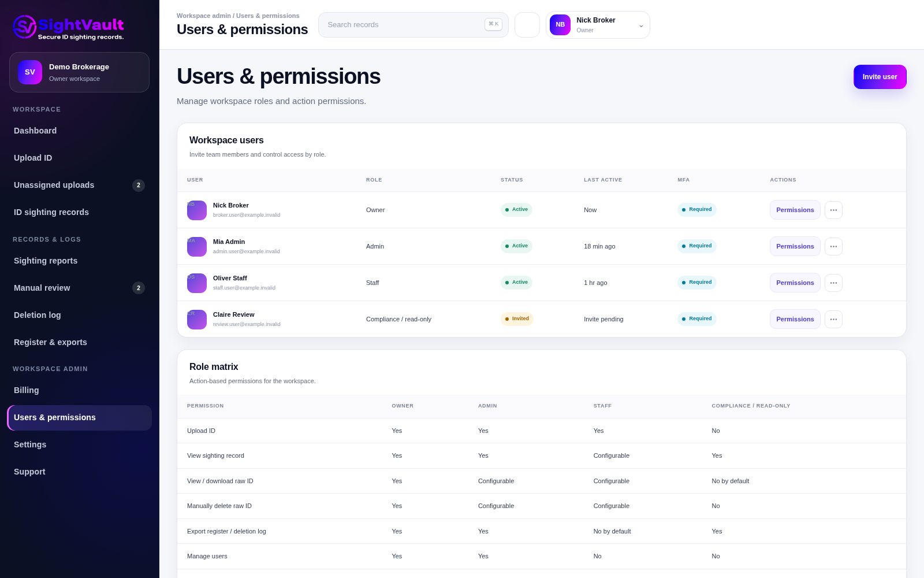
Task: Click 'Compliance / read-only' role cell
Action: [x=398, y=319]
